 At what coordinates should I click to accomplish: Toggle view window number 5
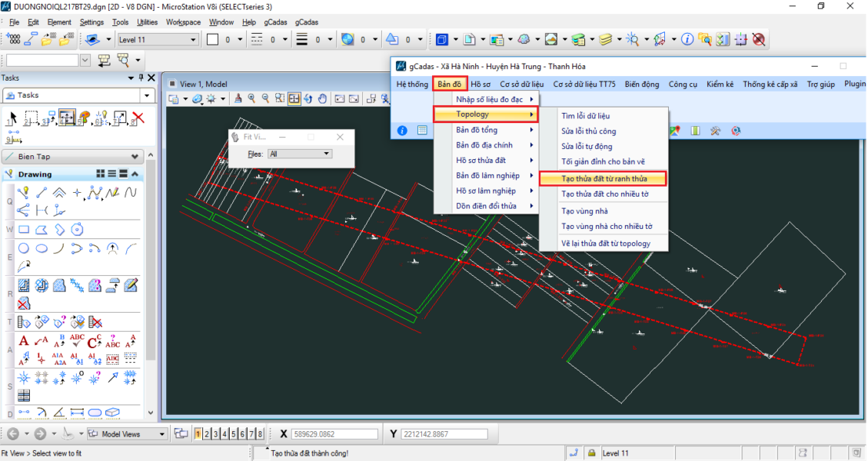pos(234,434)
